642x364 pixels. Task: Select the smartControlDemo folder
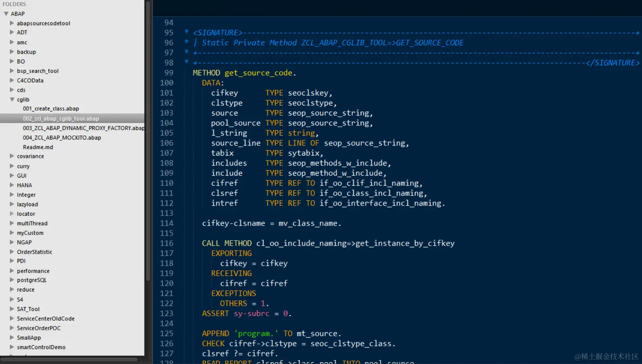pos(41,347)
